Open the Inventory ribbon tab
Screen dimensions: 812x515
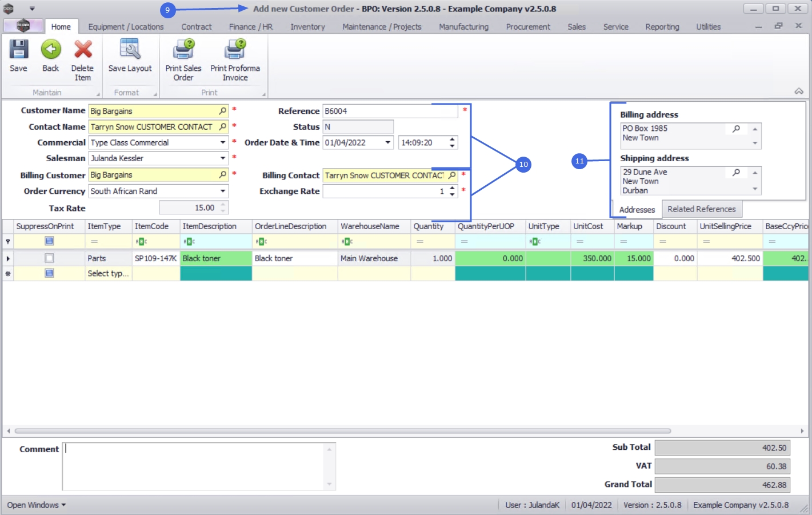coord(307,27)
